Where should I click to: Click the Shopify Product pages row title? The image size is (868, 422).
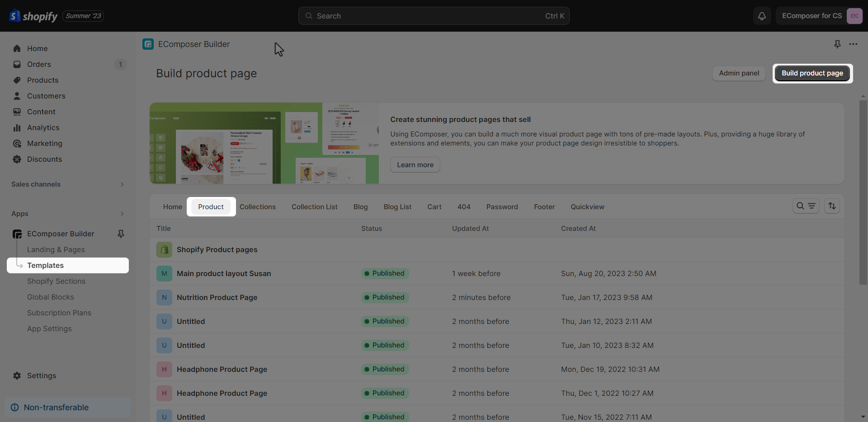pyautogui.click(x=217, y=249)
